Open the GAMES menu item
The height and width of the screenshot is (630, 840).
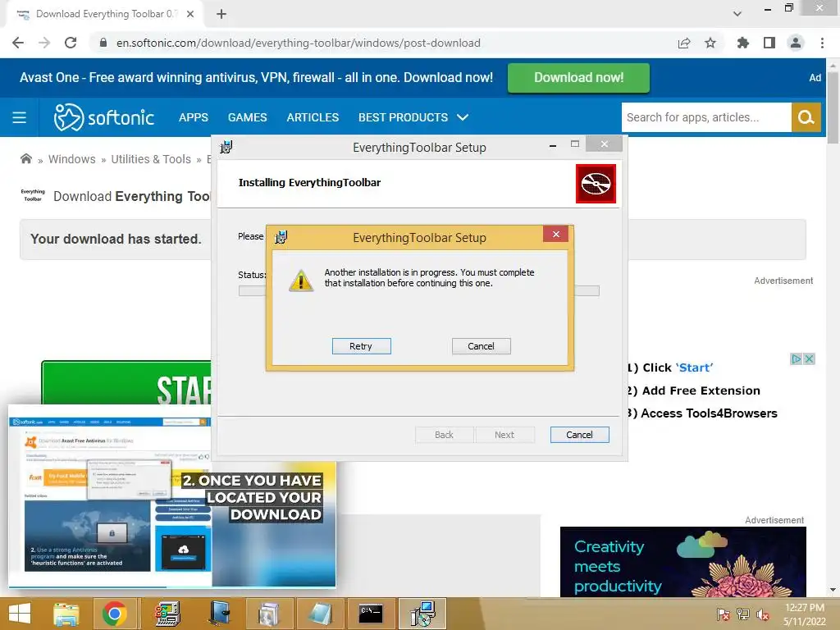(x=248, y=117)
